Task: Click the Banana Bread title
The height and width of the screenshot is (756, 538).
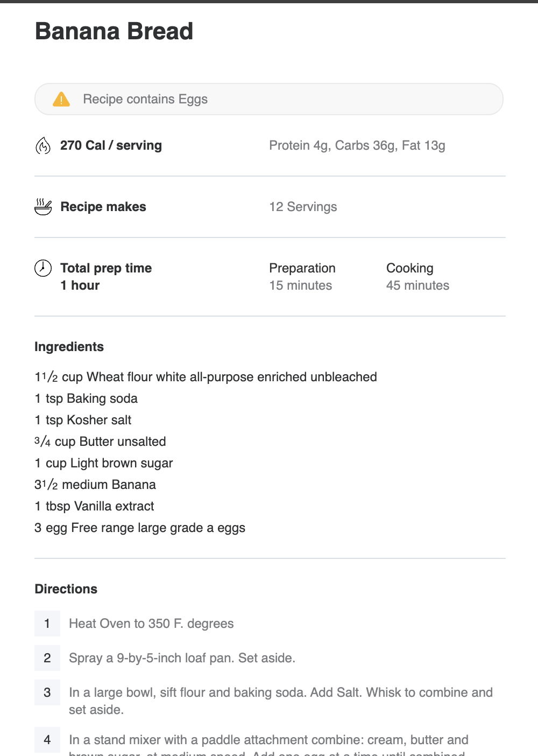Action: [114, 31]
